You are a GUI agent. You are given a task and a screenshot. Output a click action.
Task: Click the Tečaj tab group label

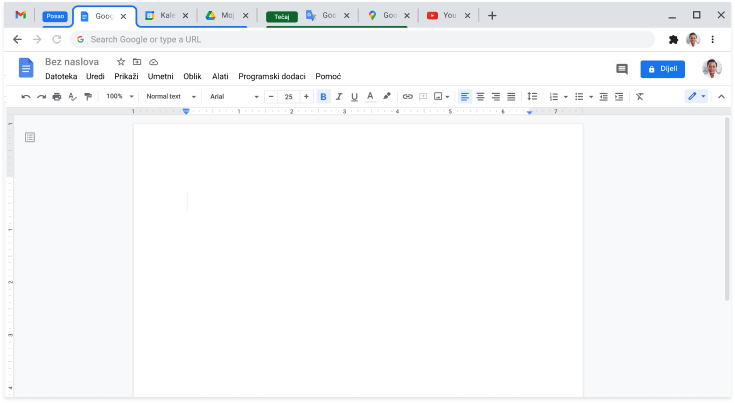tap(282, 17)
